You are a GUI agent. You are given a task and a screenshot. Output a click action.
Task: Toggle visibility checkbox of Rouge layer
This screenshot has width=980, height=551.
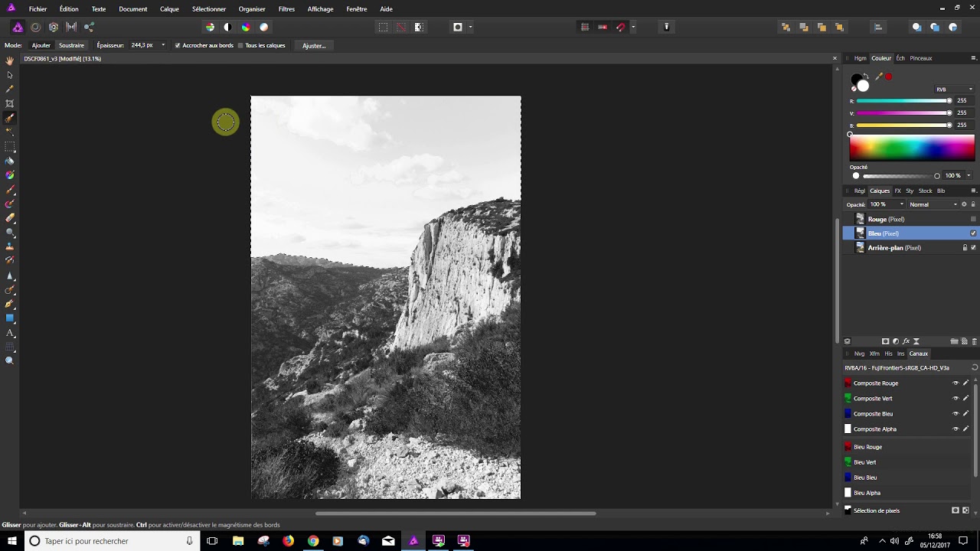click(x=973, y=219)
